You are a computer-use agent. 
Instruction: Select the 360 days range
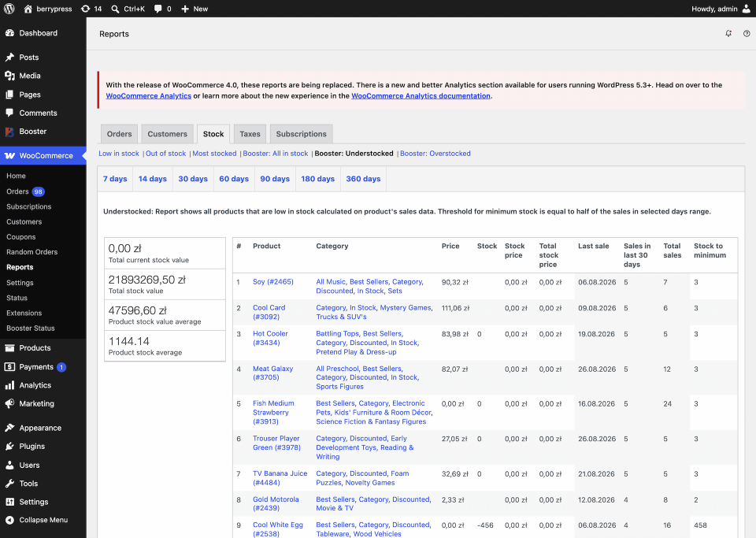coord(363,179)
